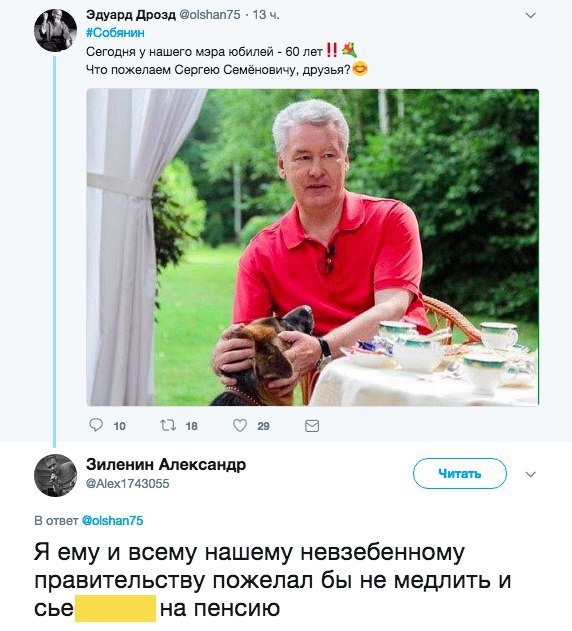The height and width of the screenshot is (631, 572).
Task: Click the retweet count 18
Action: point(192,426)
